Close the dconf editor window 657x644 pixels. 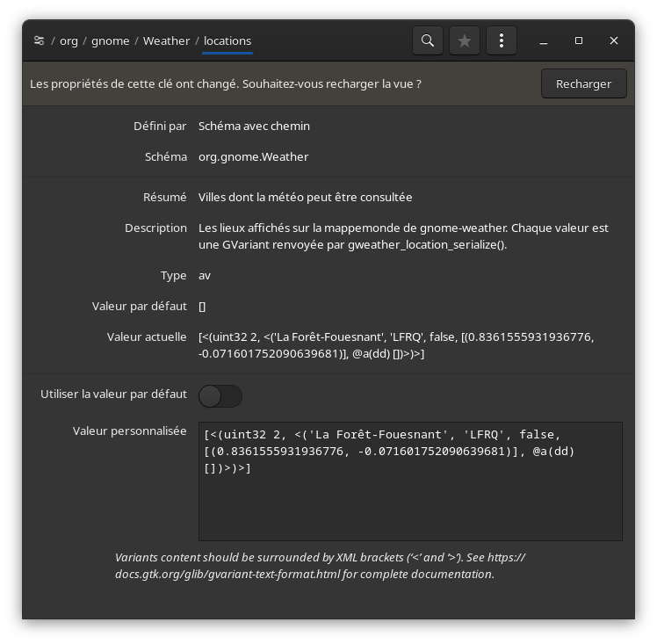(x=614, y=40)
